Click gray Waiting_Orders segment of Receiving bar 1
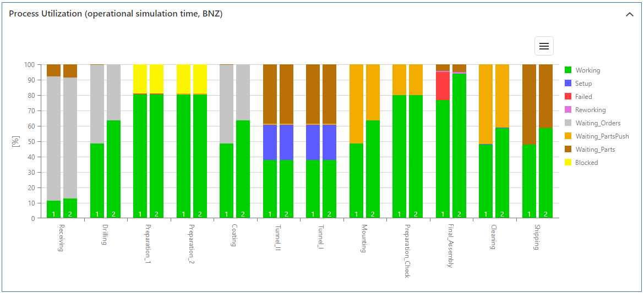This screenshot has height=293, width=644. pyautogui.click(x=53, y=137)
